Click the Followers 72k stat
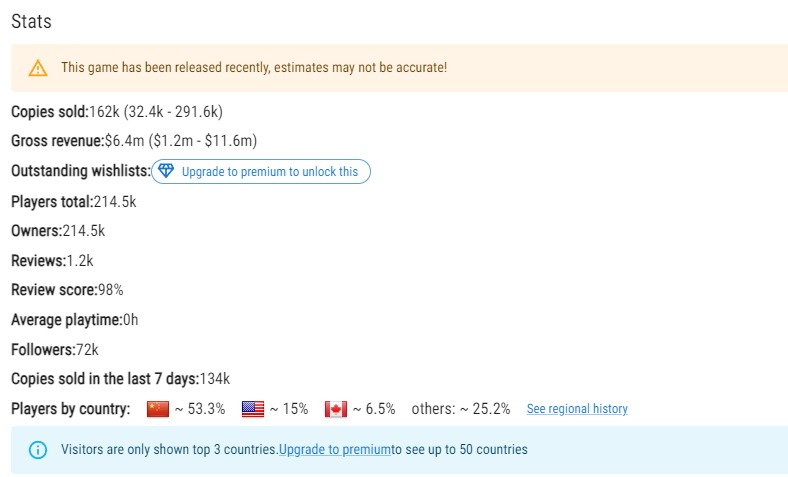The image size is (788, 477). click(x=55, y=349)
